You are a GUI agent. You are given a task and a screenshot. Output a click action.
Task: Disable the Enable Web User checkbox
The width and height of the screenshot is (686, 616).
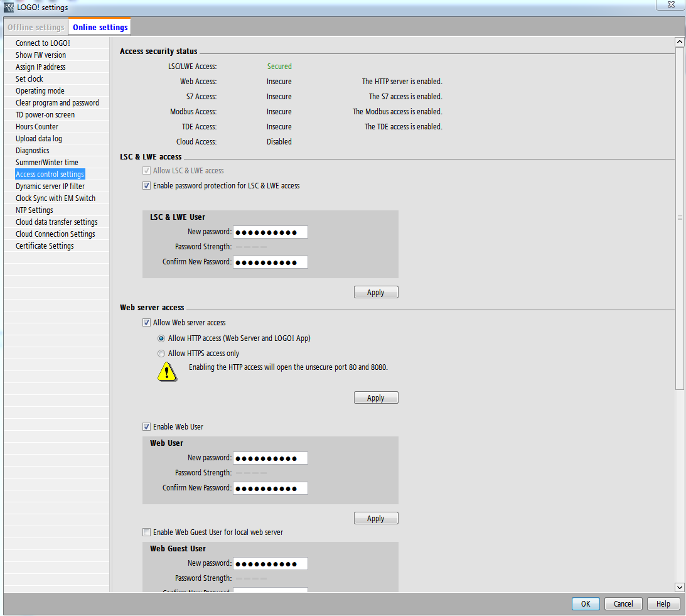click(x=147, y=427)
